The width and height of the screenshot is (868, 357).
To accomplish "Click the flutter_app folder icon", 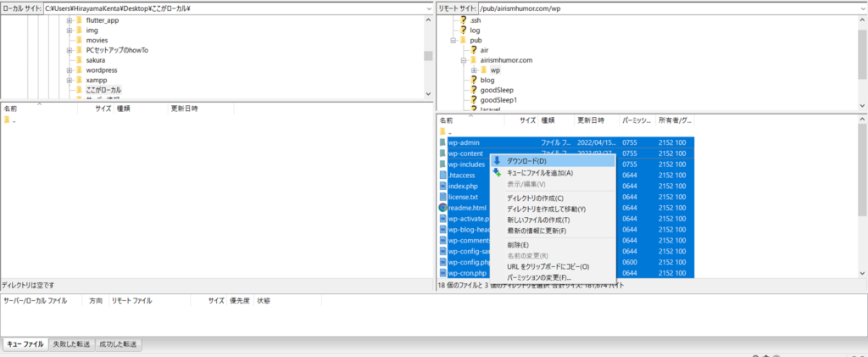I will click(79, 20).
